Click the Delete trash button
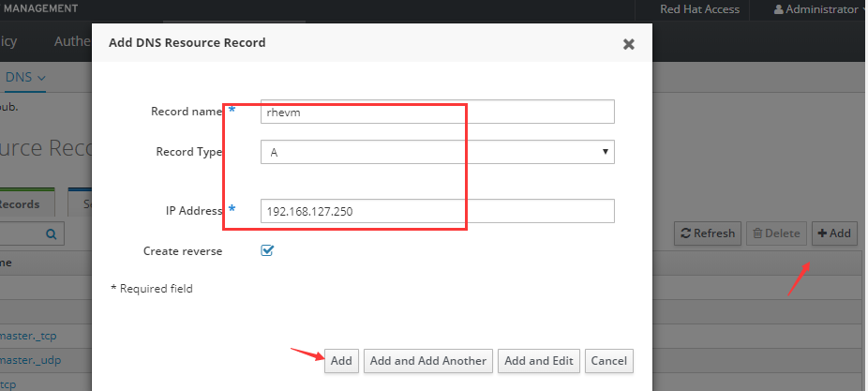The image size is (868, 391). click(777, 233)
